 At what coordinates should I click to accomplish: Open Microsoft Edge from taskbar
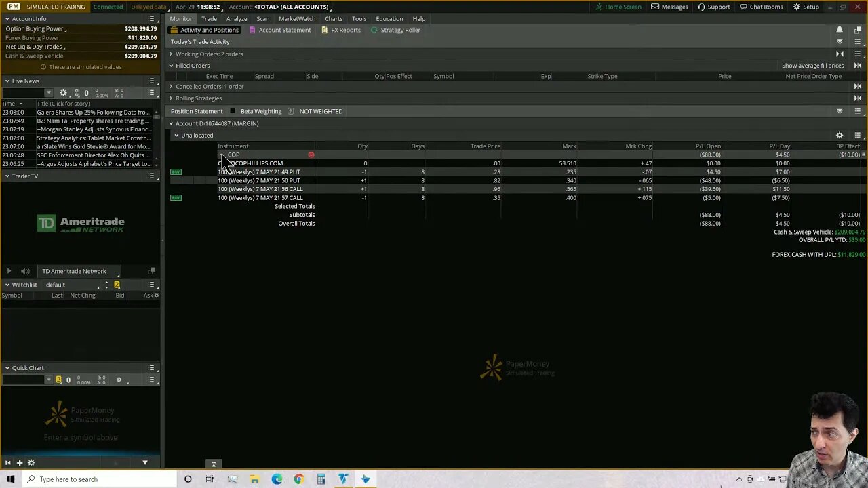click(x=277, y=479)
